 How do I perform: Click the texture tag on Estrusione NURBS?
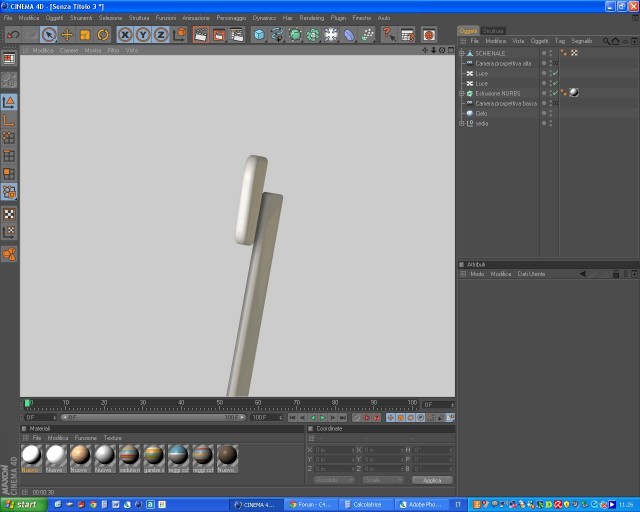574,93
